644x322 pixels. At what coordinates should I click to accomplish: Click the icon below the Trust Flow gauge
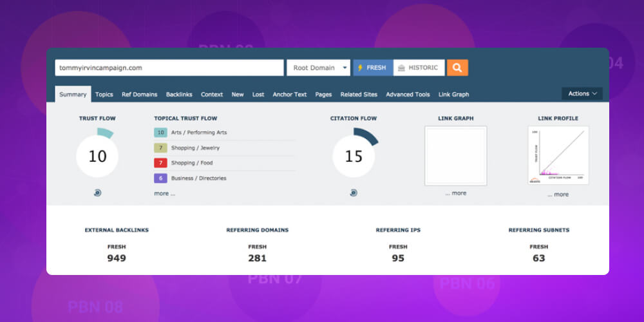97,193
